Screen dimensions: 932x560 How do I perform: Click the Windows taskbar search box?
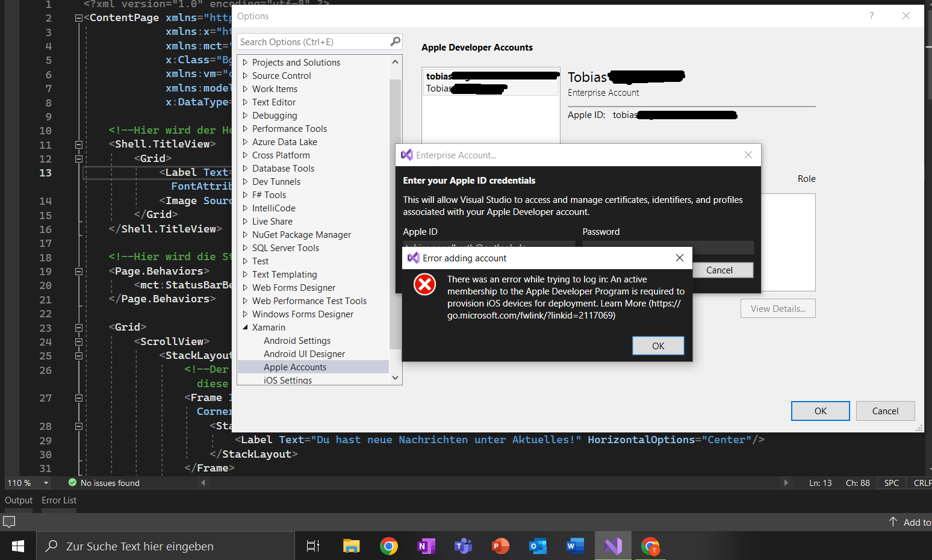[x=166, y=546]
